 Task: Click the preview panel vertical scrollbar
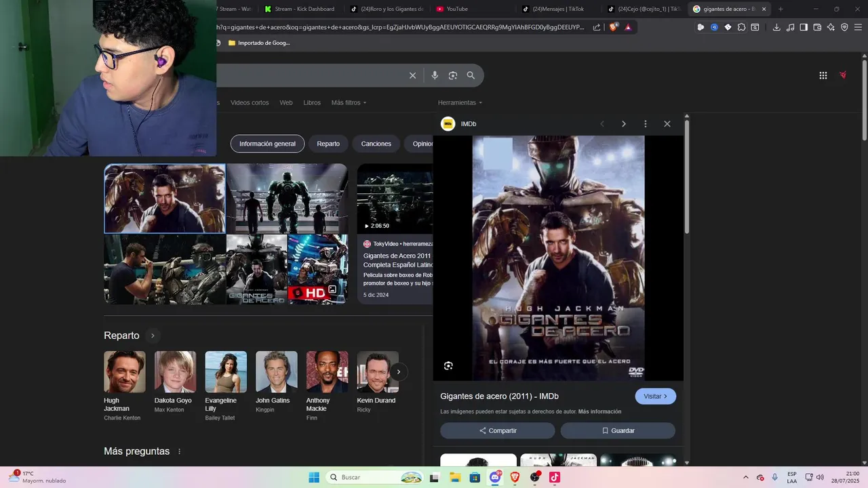(x=686, y=178)
